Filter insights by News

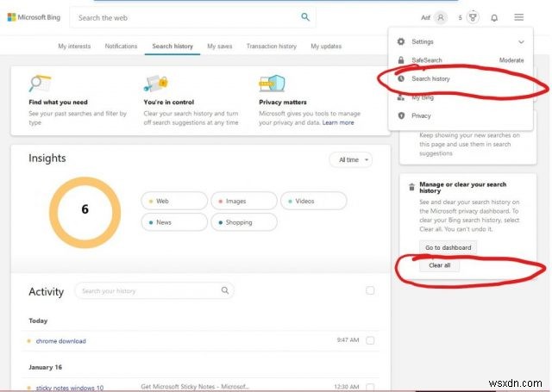pyautogui.click(x=174, y=222)
